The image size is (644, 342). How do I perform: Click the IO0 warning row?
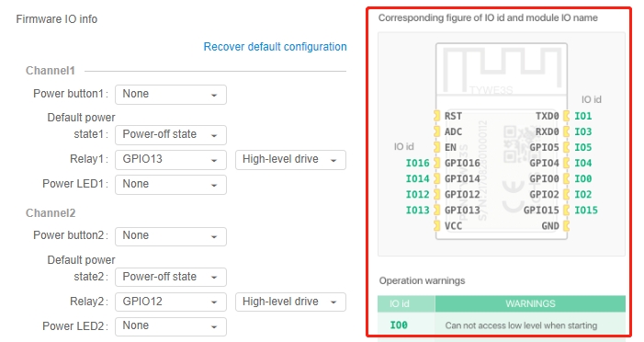coord(502,325)
